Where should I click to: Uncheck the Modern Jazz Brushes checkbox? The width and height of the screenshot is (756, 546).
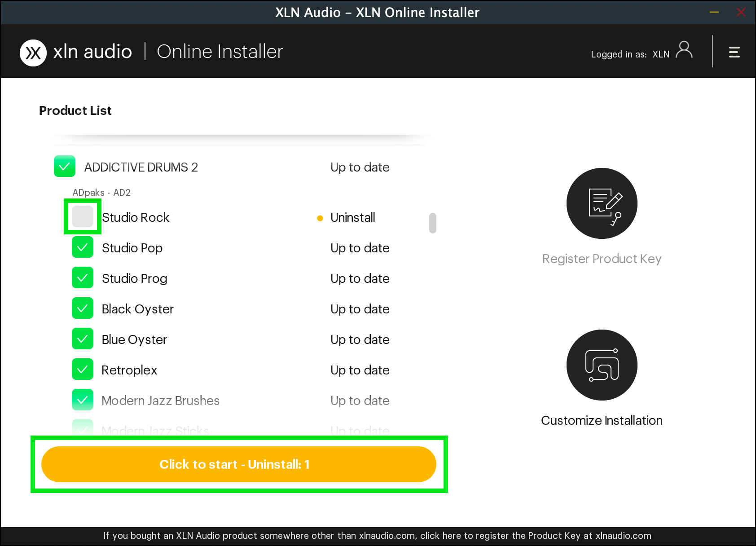click(83, 400)
